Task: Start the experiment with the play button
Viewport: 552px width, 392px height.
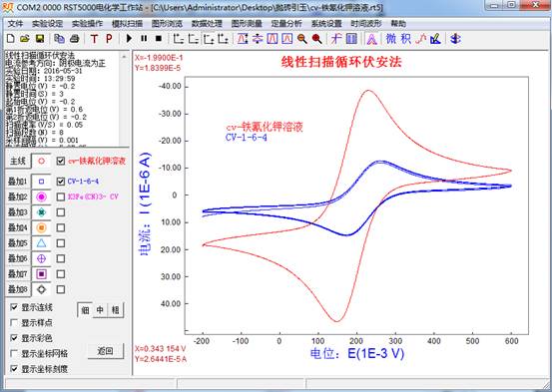Action: pos(129,38)
